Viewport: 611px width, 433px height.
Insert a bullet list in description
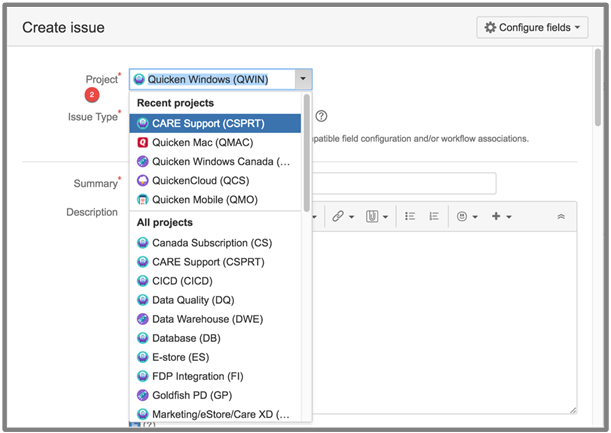[410, 216]
